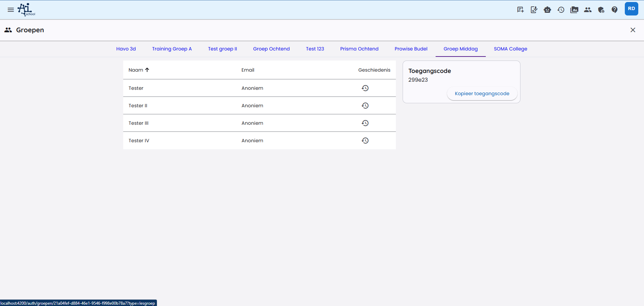View history for Tester III via the clock icon
This screenshot has height=306, width=644.
point(365,123)
